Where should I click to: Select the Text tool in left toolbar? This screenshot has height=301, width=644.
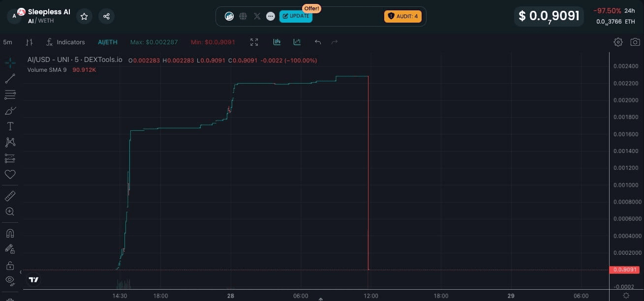(x=10, y=126)
